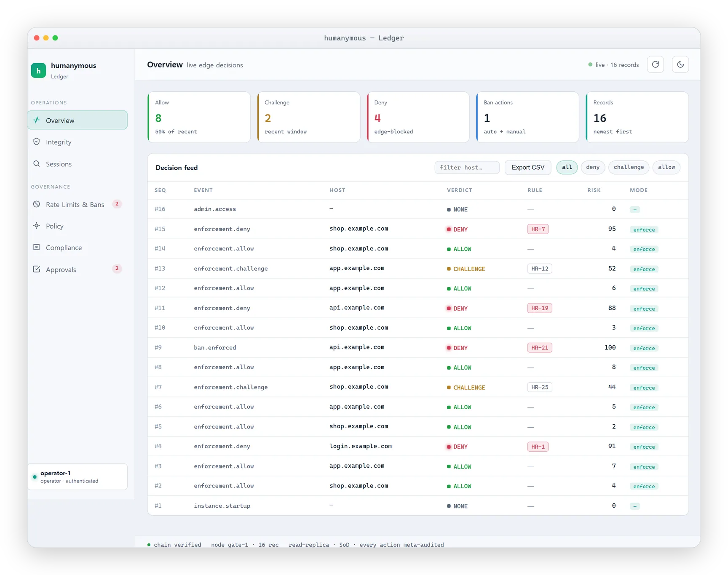
Task: Click the 'live · 16 records' indicator
Action: [613, 65]
